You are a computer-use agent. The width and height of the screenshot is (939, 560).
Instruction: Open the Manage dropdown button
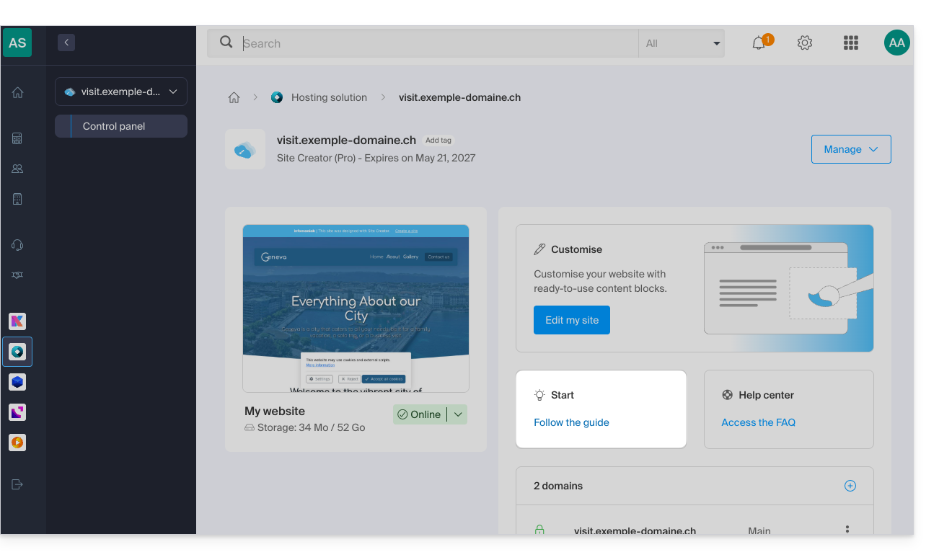(851, 149)
